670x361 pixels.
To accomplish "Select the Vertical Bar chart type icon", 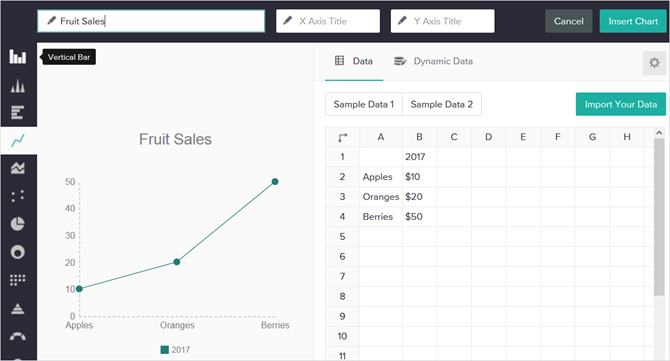I will coord(18,56).
